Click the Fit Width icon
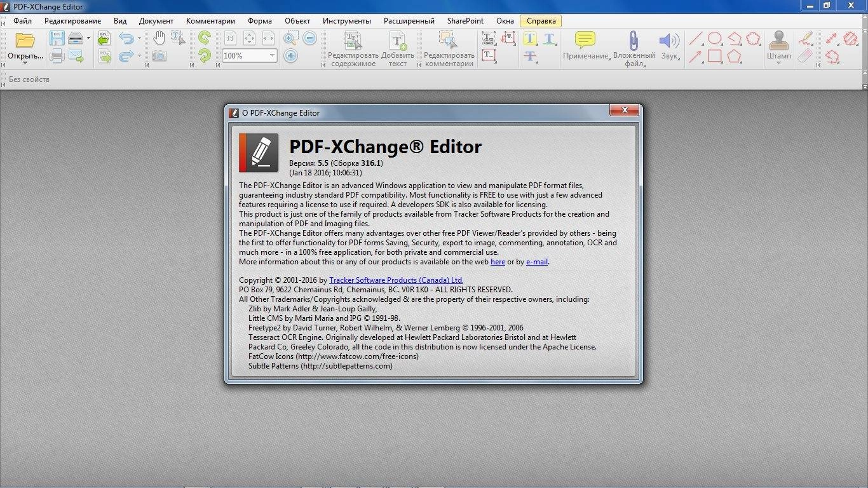868x488 pixels. 268,38
